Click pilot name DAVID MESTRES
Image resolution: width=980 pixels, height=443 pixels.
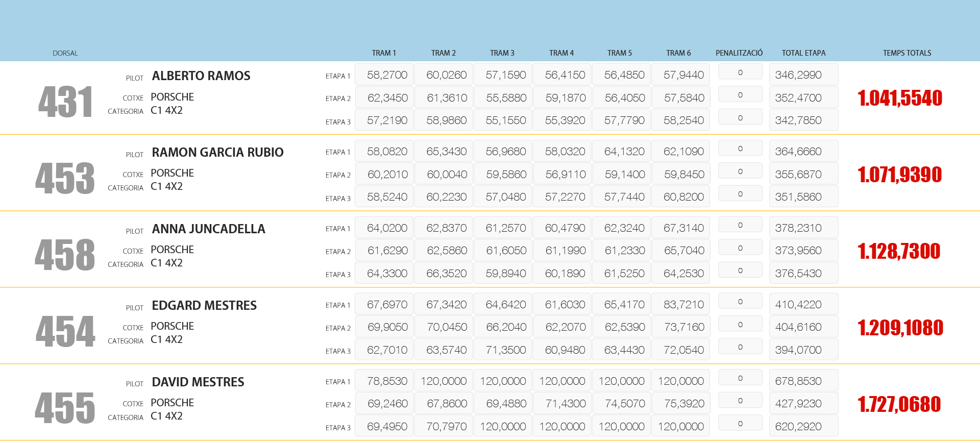[x=198, y=382]
